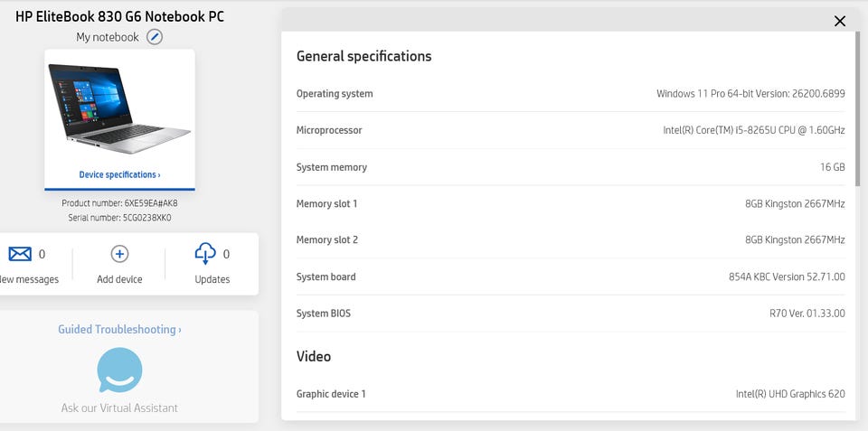Click the Updates label
The width and height of the screenshot is (868, 431).
click(x=212, y=279)
